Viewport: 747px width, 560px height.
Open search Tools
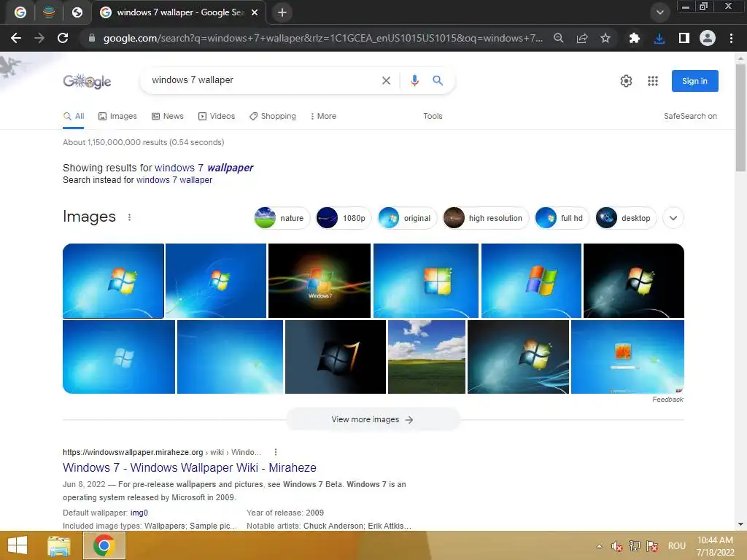coord(433,116)
